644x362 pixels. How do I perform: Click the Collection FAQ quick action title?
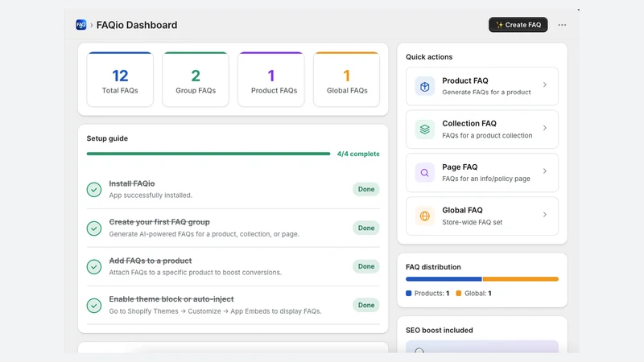pos(469,124)
